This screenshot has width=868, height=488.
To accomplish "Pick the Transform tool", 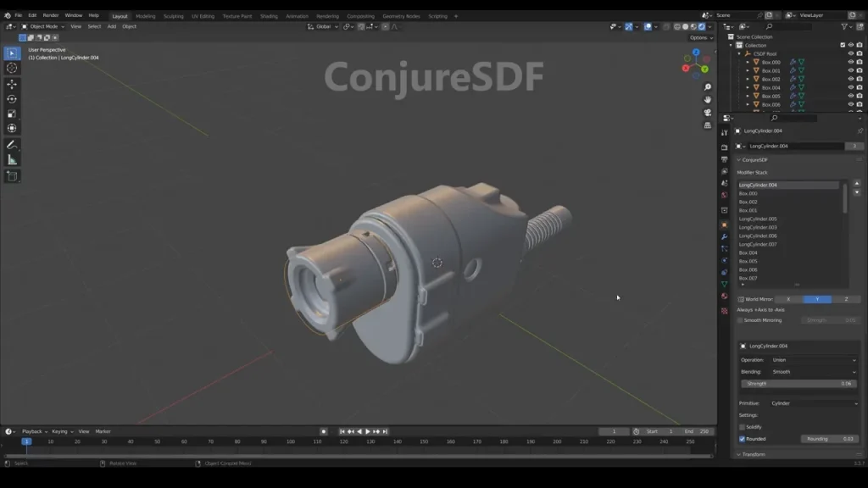I will (12, 129).
